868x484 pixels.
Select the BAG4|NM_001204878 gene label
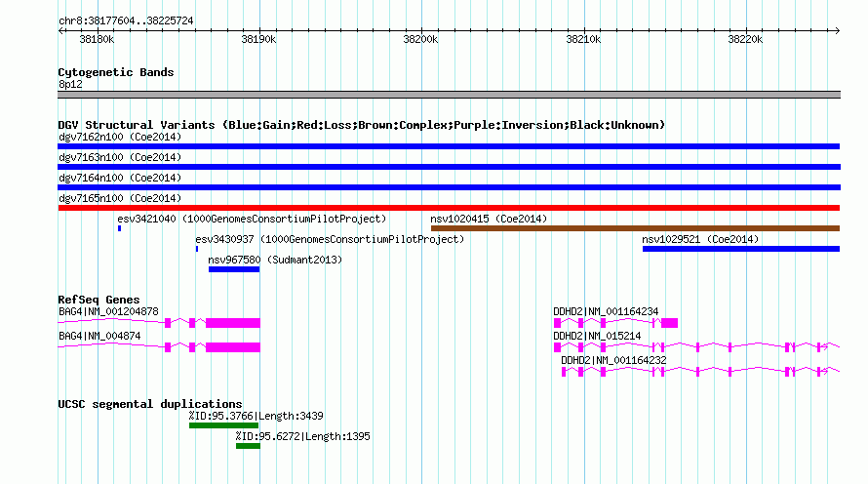tap(108, 312)
